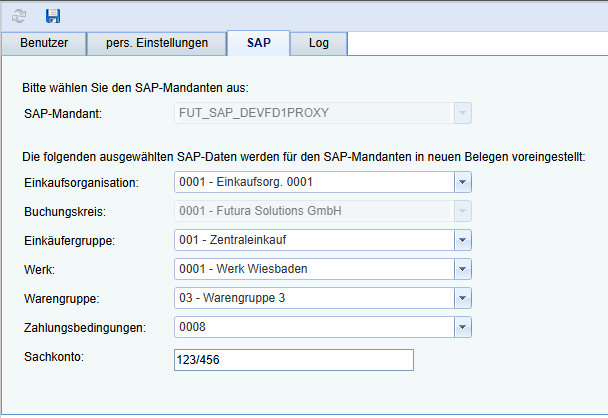Select the SAP tab
This screenshot has width=608, height=418.
point(258,43)
